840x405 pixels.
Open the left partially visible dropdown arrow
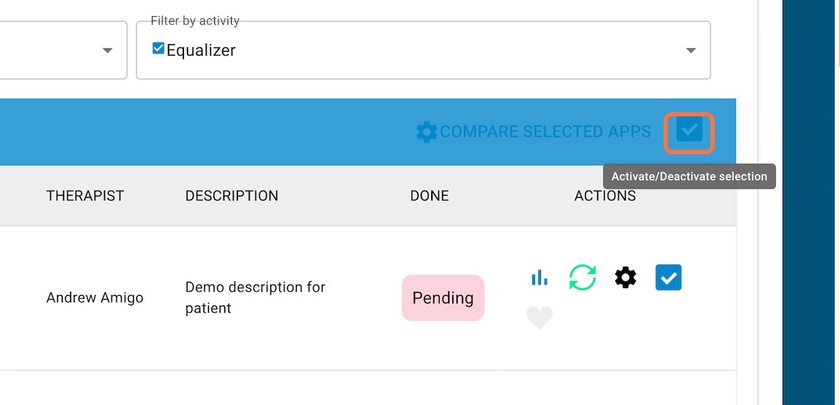pyautogui.click(x=108, y=50)
